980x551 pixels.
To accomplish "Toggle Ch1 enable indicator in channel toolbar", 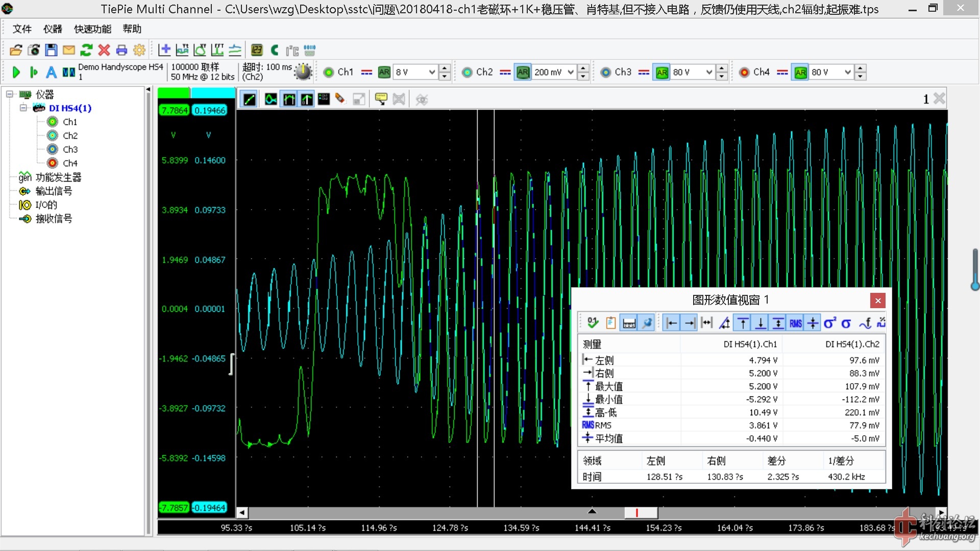I will (x=329, y=72).
